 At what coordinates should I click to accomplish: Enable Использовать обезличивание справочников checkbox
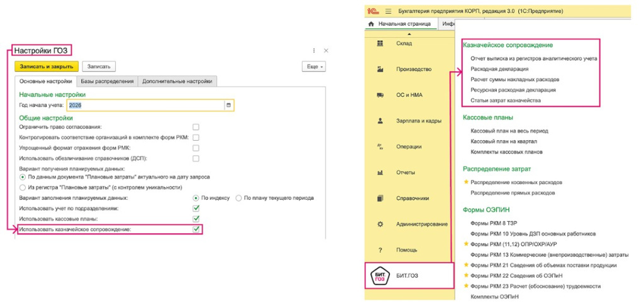tap(196, 158)
